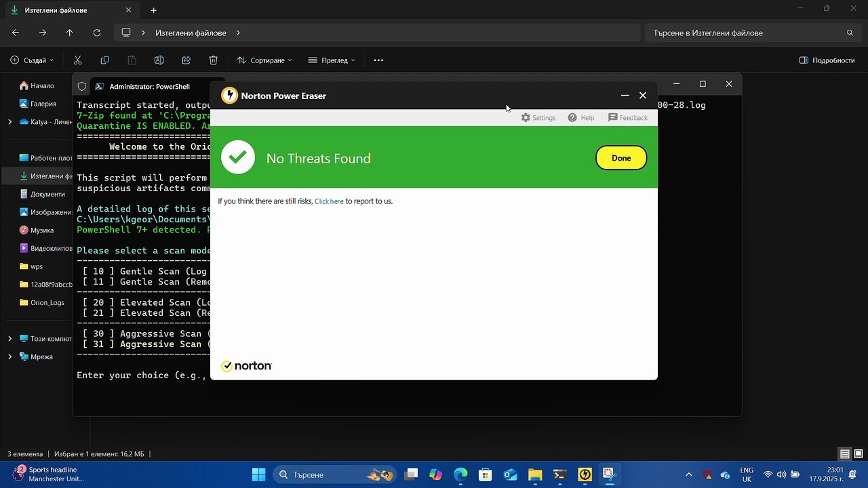Click the taskbar search box Търсене
Viewport: 868px width, 488px height.
coord(335,474)
